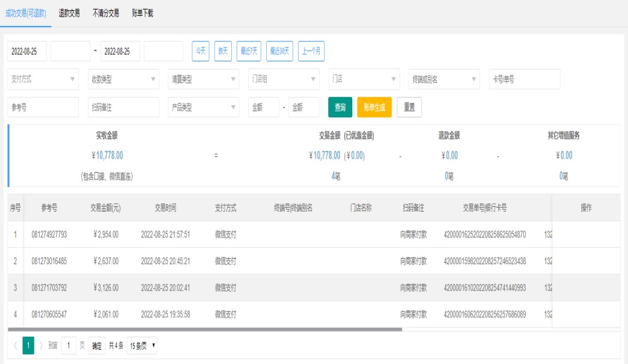Expand the 支付方式 dropdown

[43, 79]
